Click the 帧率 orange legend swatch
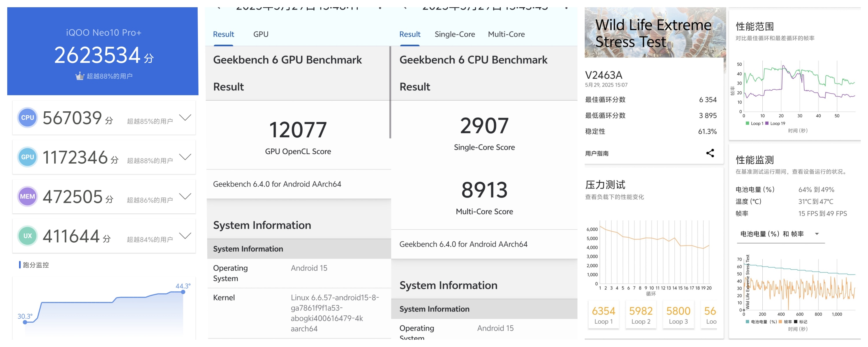The height and width of the screenshot is (347, 868). tap(780, 322)
